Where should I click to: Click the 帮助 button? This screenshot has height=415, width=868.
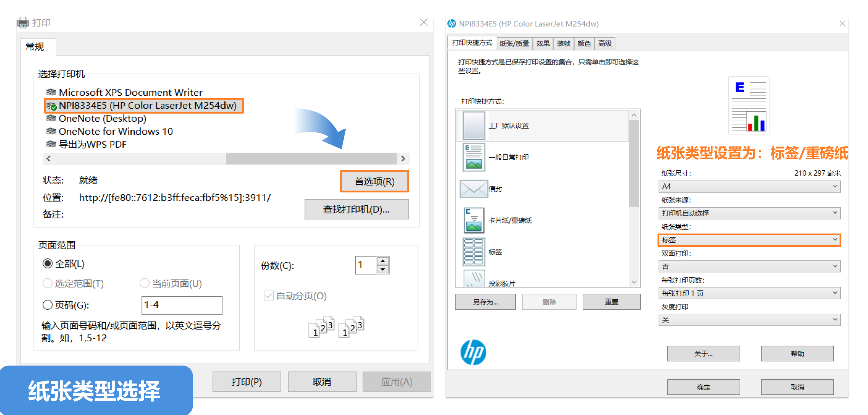tap(798, 353)
